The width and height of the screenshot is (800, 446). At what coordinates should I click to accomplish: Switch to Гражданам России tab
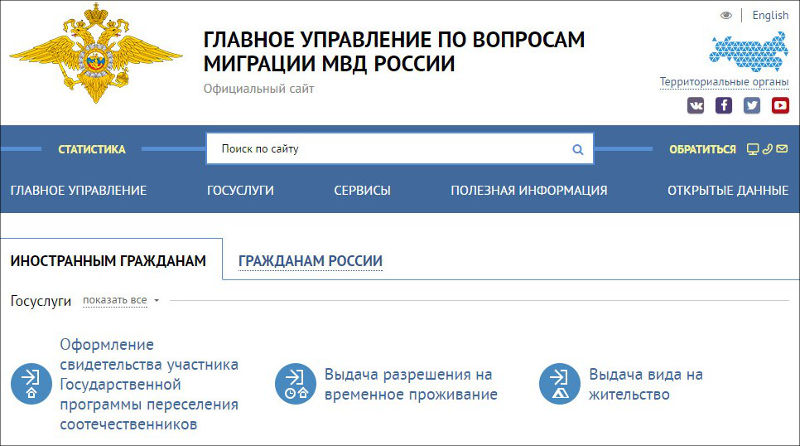pyautogui.click(x=310, y=261)
